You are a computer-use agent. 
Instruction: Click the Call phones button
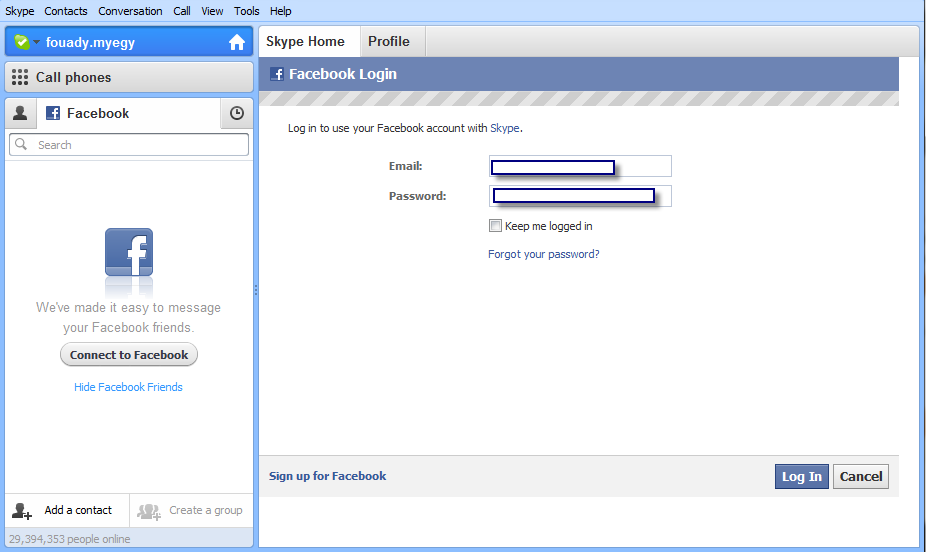129,77
